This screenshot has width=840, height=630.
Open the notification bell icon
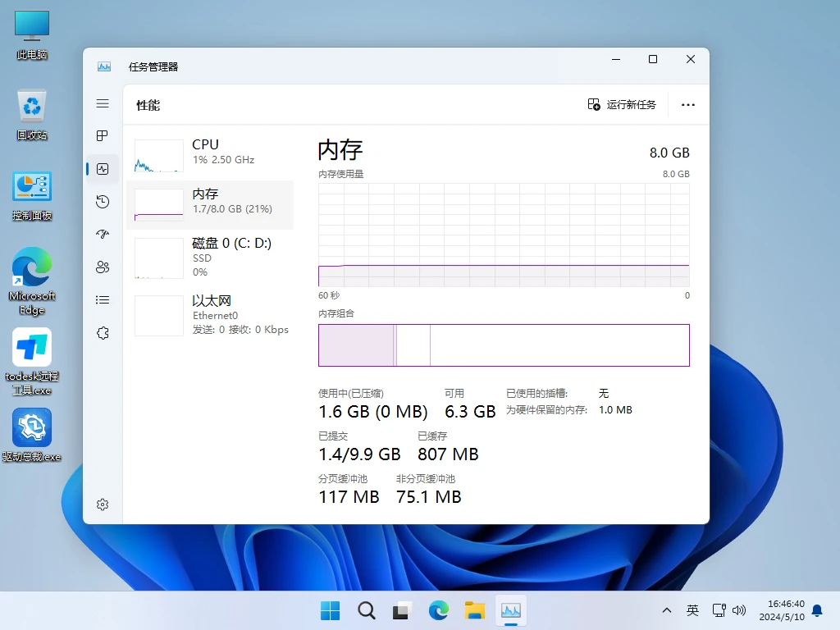[x=818, y=610]
